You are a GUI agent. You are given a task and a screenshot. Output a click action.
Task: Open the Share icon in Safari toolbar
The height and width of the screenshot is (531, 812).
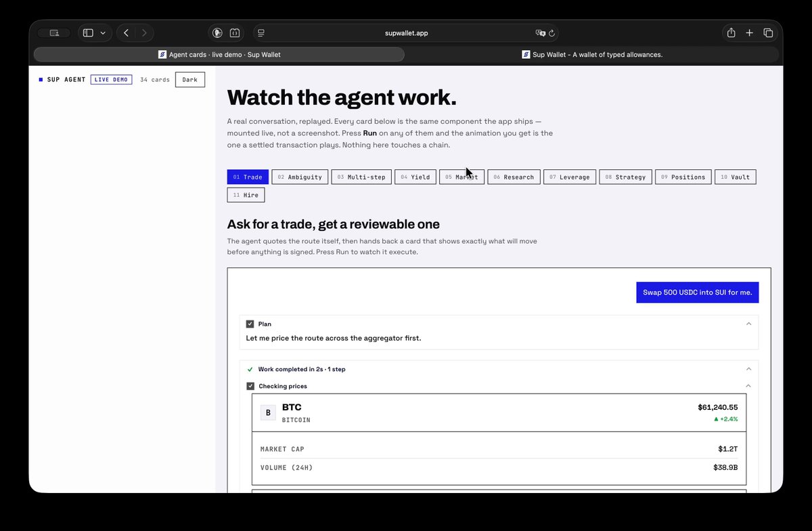pyautogui.click(x=731, y=33)
